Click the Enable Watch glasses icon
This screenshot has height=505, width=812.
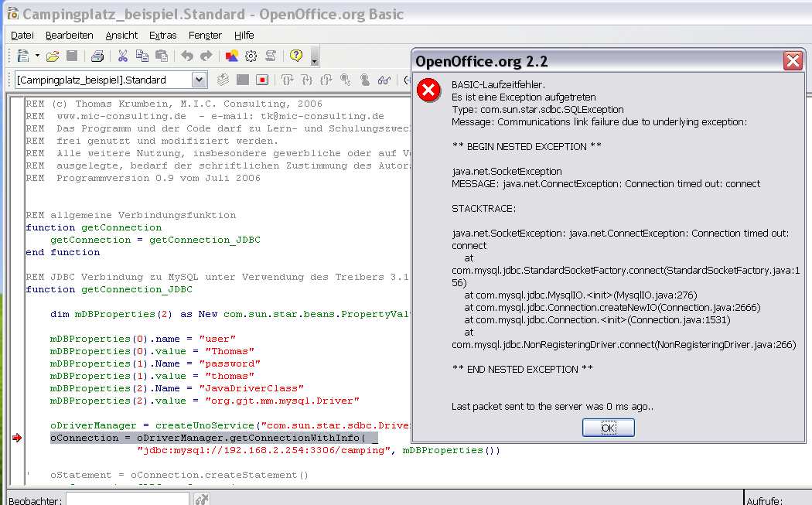[384, 80]
